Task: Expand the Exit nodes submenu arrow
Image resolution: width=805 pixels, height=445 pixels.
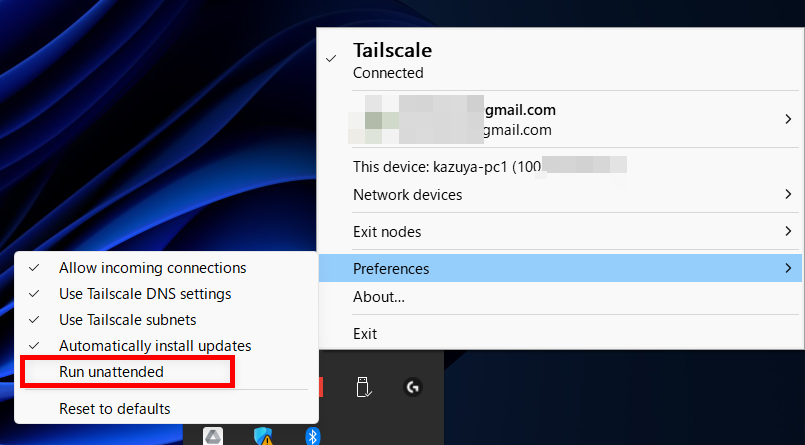Action: tap(788, 231)
